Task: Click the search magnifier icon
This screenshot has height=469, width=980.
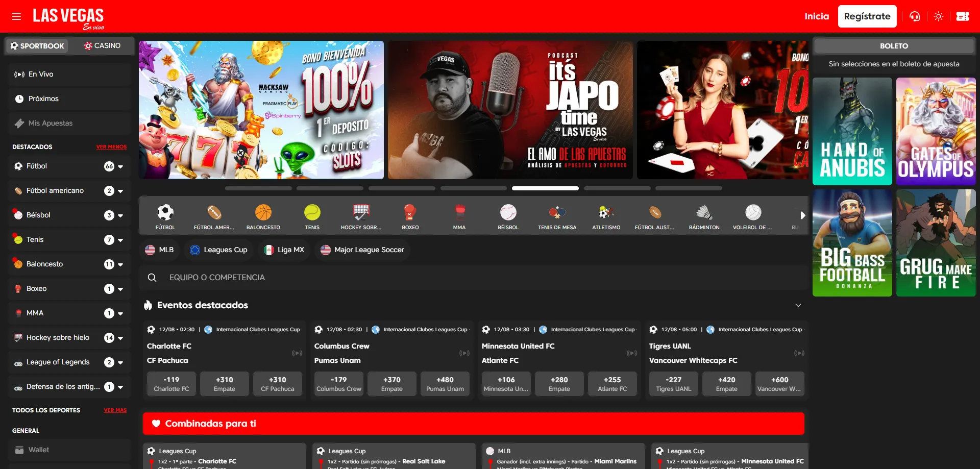Action: (152, 278)
